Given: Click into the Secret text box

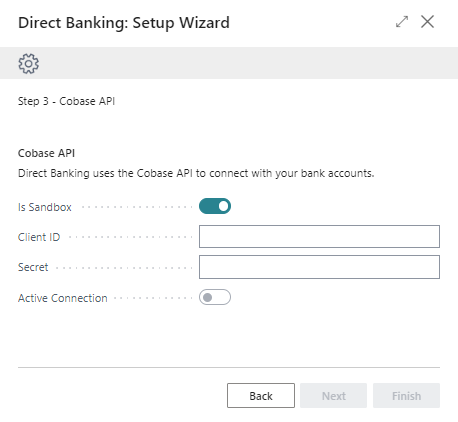Looking at the screenshot, I should pos(319,267).
